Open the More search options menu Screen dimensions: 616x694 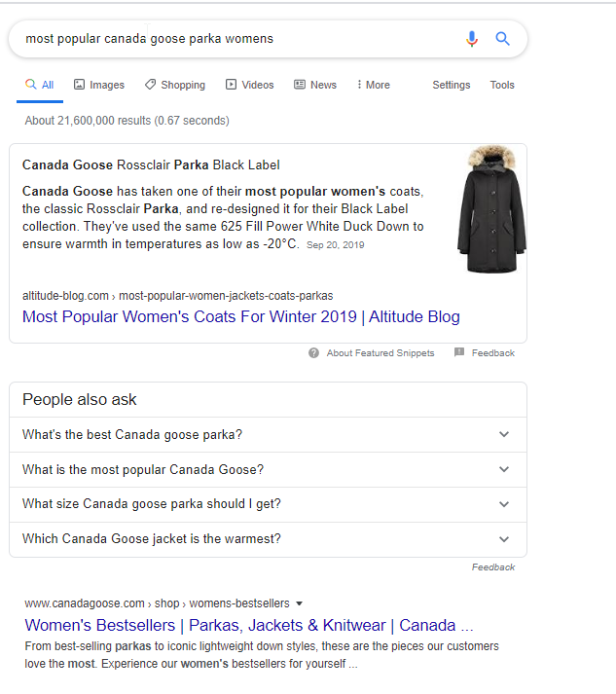point(374,85)
